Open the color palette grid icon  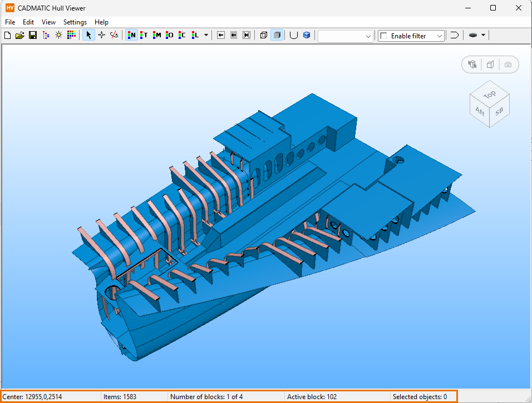(71, 35)
